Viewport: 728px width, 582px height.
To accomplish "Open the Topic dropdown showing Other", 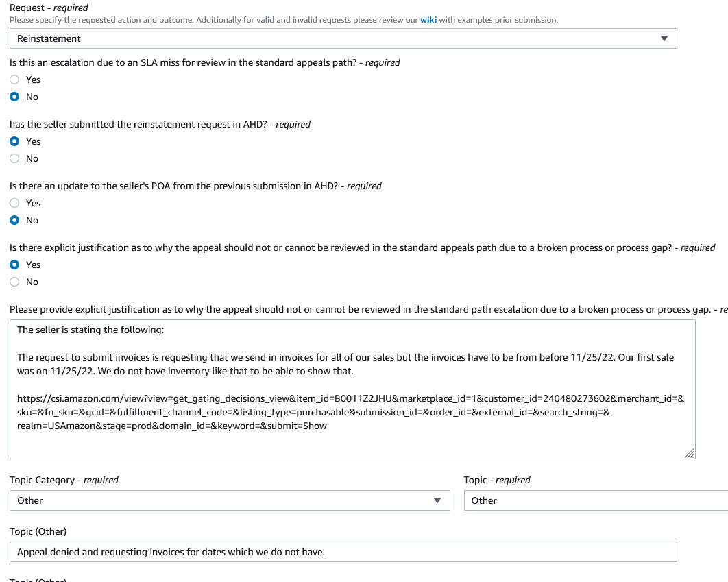I will coord(596,500).
